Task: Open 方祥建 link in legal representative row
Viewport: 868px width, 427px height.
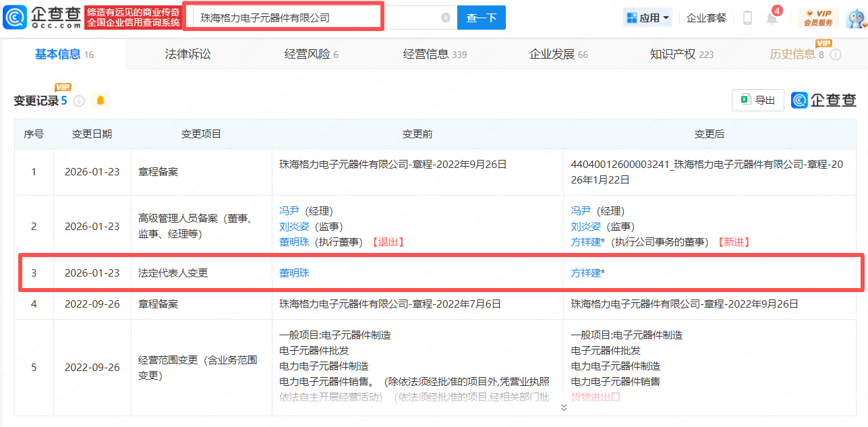Action: [x=585, y=273]
